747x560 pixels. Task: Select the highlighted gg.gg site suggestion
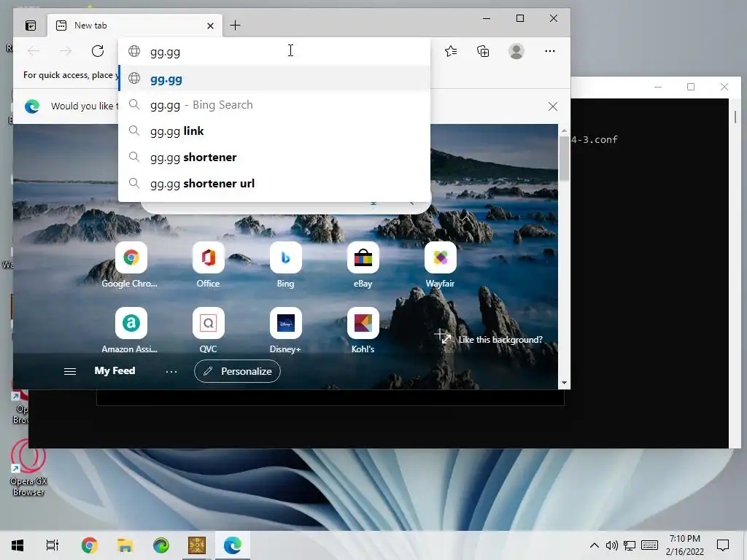click(x=274, y=79)
